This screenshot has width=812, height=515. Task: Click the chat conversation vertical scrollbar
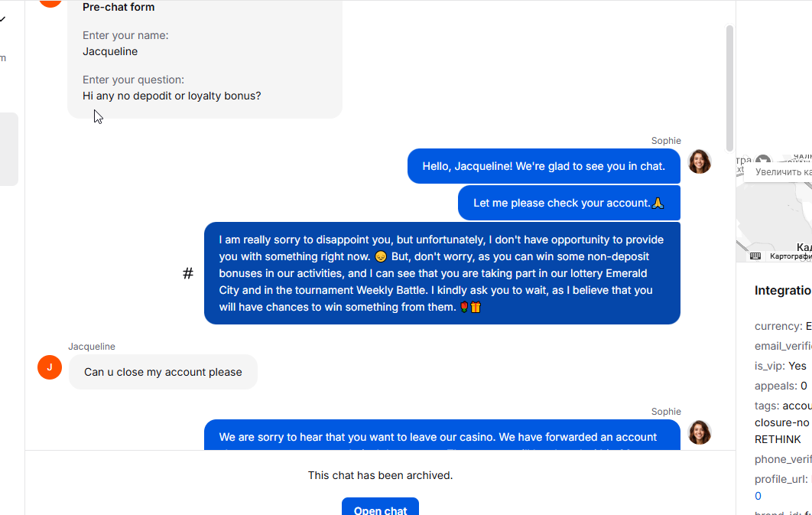pyautogui.click(x=729, y=87)
